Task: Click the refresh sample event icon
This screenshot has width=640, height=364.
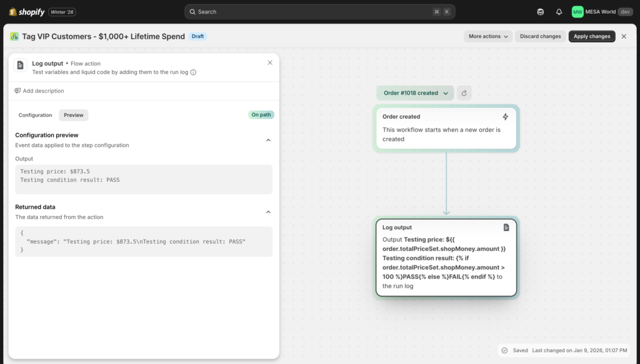Action: pyautogui.click(x=464, y=93)
